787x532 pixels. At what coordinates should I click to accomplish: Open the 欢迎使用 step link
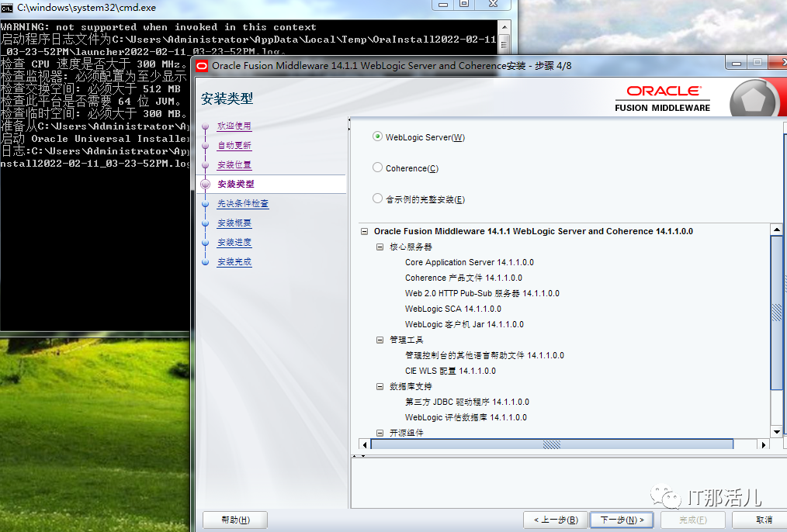(x=234, y=126)
